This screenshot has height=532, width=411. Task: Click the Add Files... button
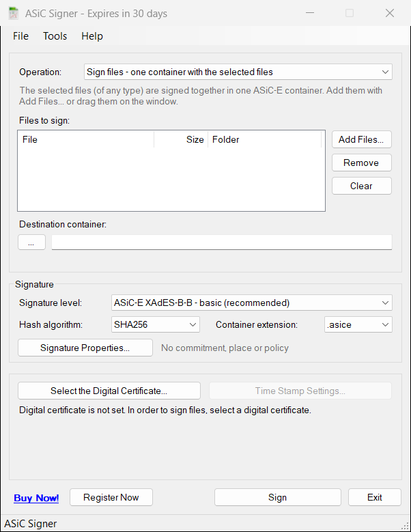pos(361,139)
